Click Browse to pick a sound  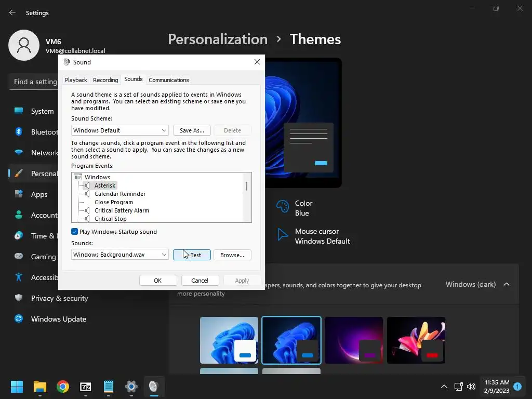coord(232,255)
